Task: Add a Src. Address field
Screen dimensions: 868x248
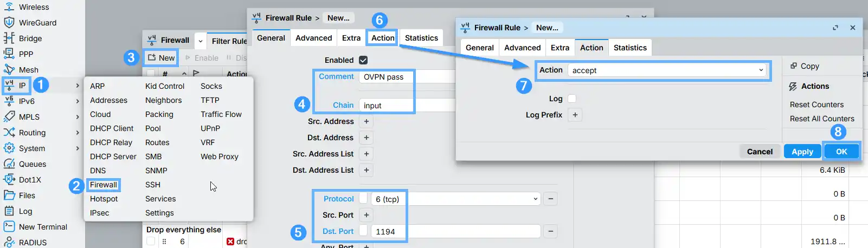Action: (367, 121)
